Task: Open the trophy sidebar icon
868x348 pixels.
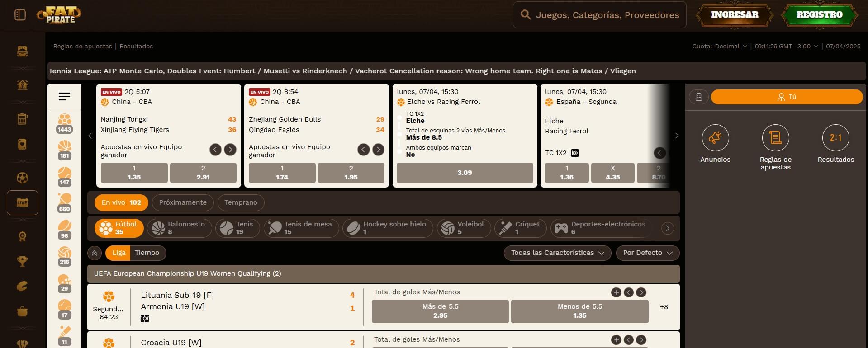Action: click(22, 261)
